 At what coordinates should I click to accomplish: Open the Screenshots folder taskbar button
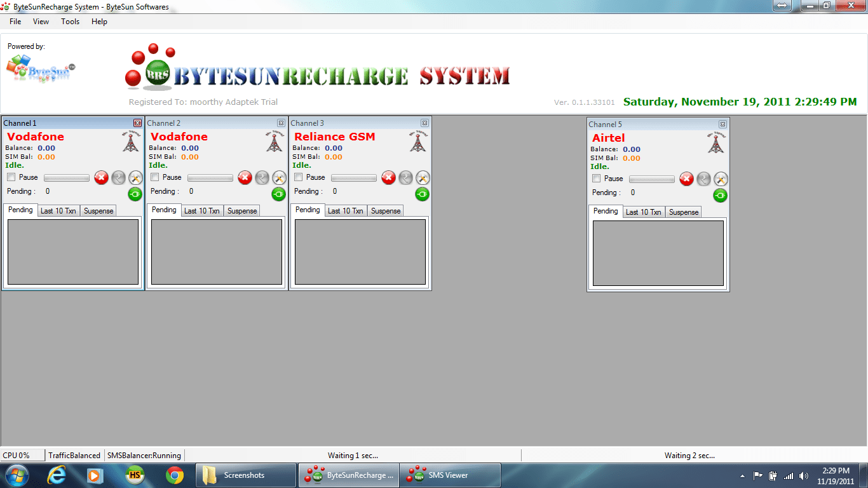click(246, 475)
